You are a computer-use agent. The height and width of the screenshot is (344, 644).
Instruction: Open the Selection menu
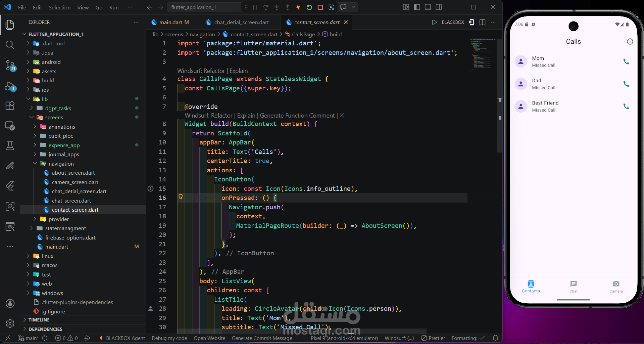pos(59,7)
